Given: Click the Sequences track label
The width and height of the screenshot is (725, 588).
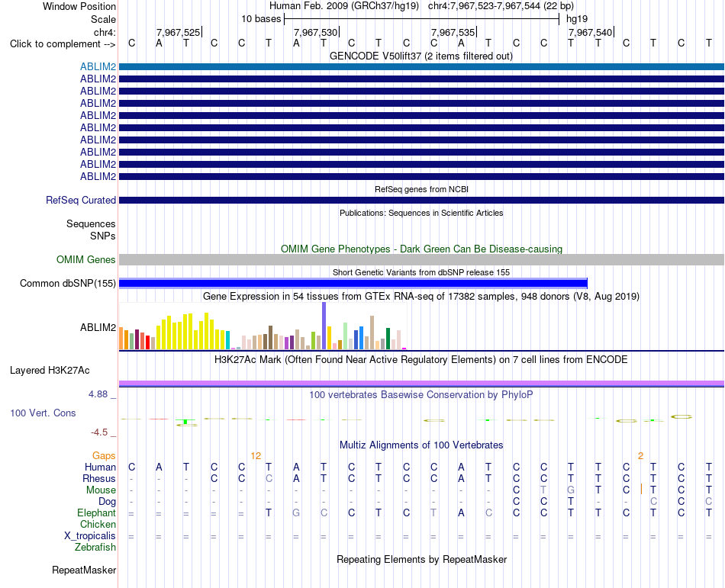Looking at the screenshot, I should coord(91,224).
